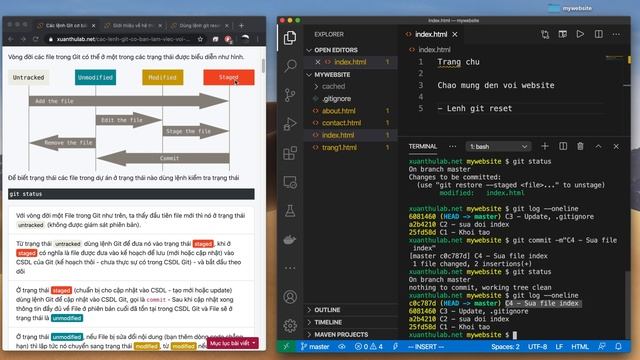640x360 pixels.
Task: Change end of line via 'LF'
Action: point(559,347)
